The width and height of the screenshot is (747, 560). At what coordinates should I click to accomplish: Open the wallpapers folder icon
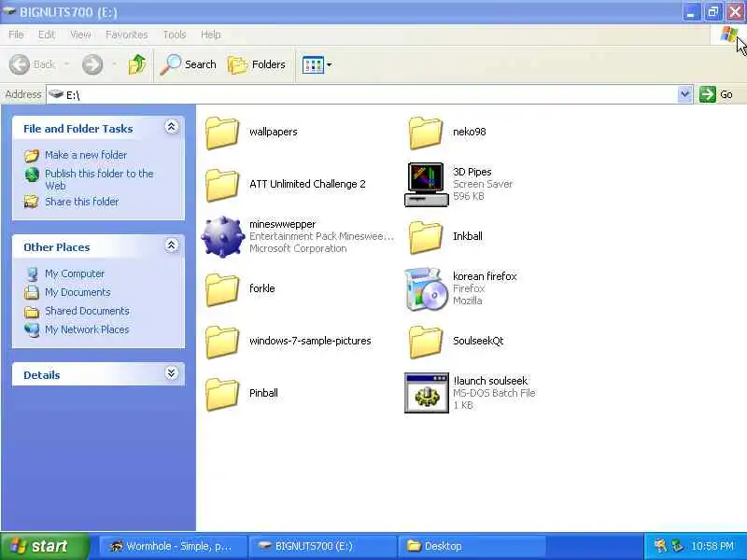coord(222,133)
